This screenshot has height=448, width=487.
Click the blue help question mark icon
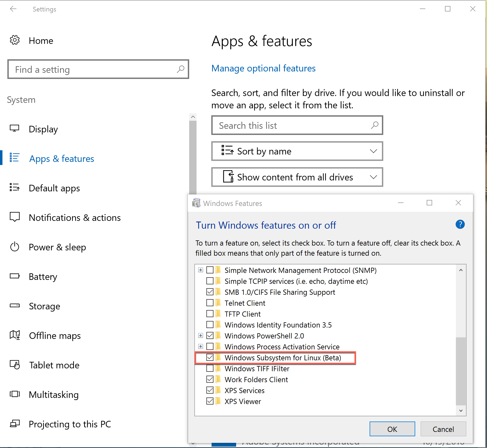click(460, 225)
